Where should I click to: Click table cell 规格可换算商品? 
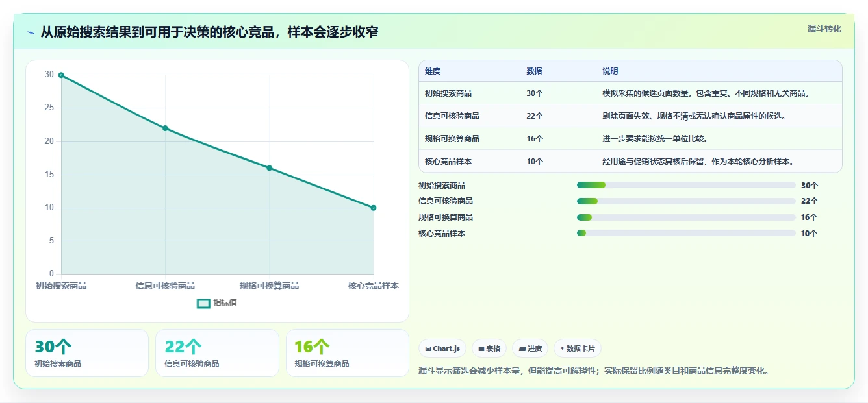tap(452, 139)
